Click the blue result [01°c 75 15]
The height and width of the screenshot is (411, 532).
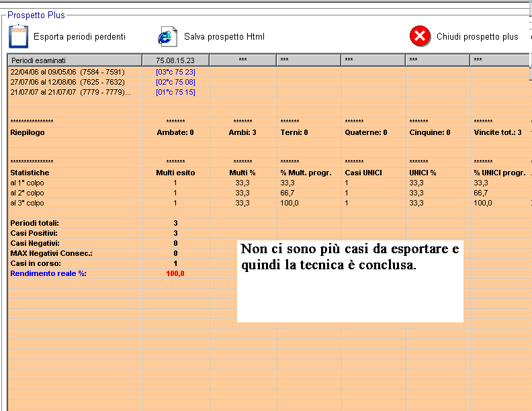175,92
